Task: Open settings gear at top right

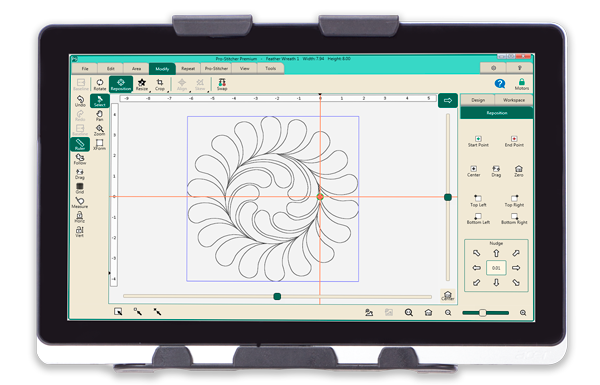Action: click(x=494, y=68)
